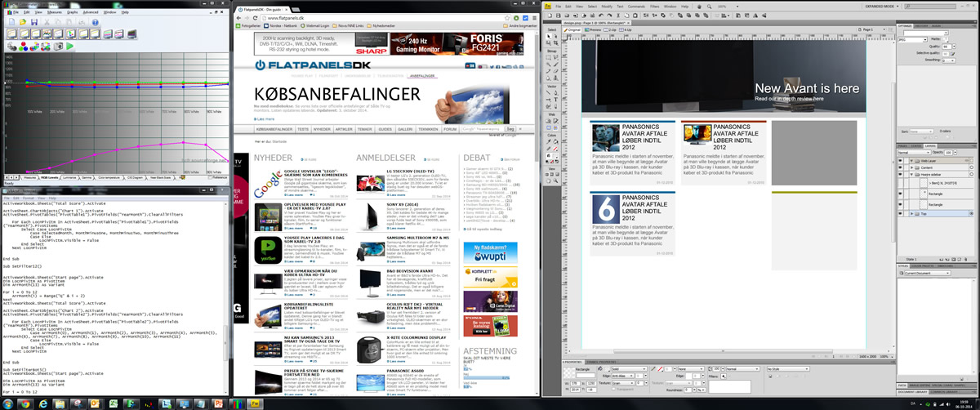The width and height of the screenshot is (980, 410).
Task: Toggle visibility of Højre sidebar layer
Action: pyautogui.click(x=900, y=174)
